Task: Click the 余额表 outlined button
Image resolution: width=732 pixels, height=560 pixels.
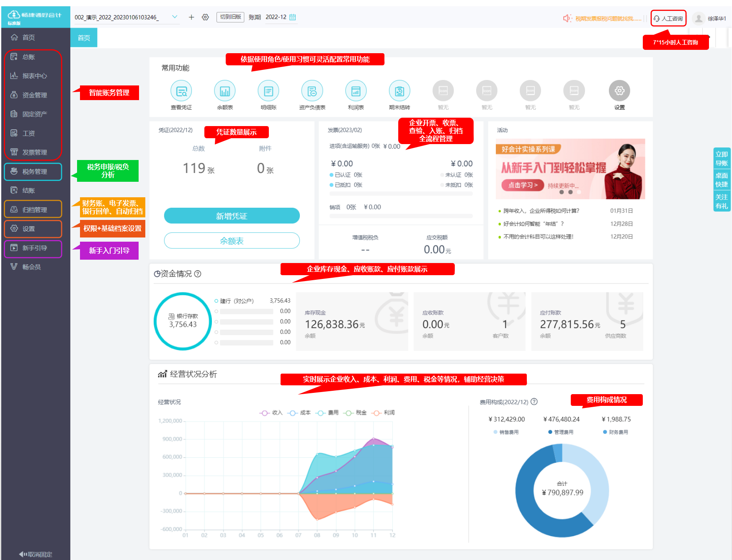Action: coord(232,241)
